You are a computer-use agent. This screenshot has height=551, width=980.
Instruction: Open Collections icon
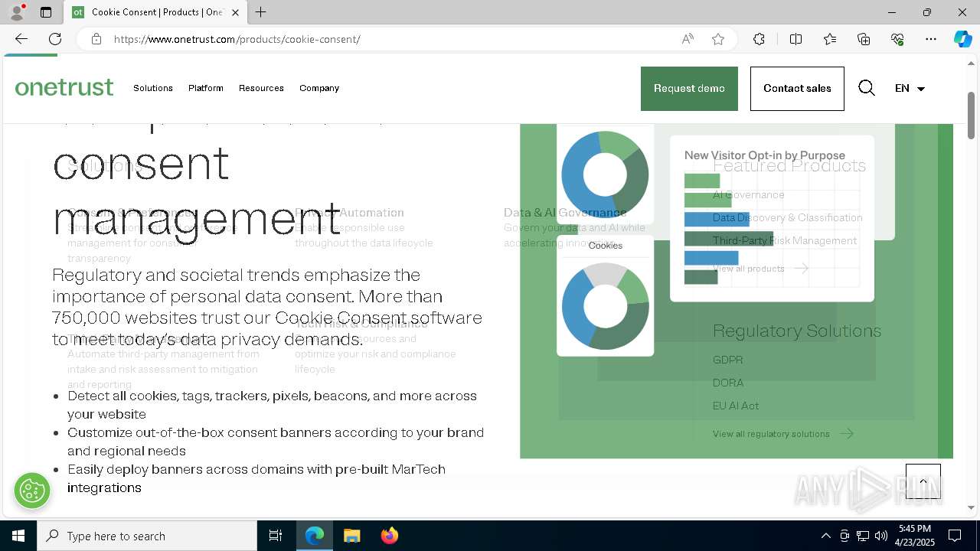864,39
